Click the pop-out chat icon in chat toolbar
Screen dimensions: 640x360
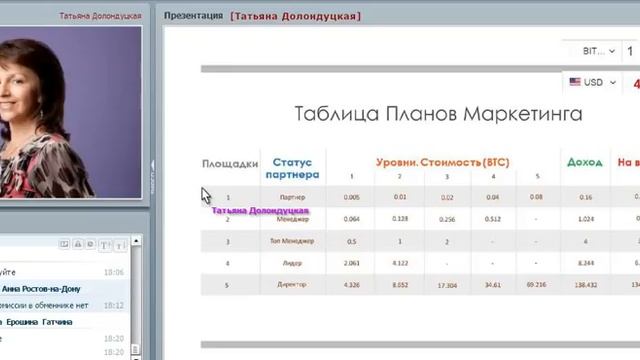pos(64,244)
